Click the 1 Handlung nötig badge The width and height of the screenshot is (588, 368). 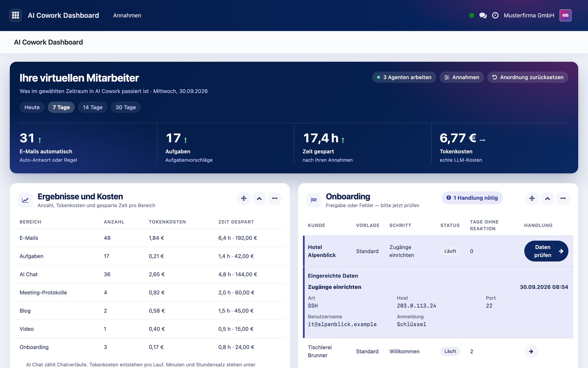[x=472, y=198]
